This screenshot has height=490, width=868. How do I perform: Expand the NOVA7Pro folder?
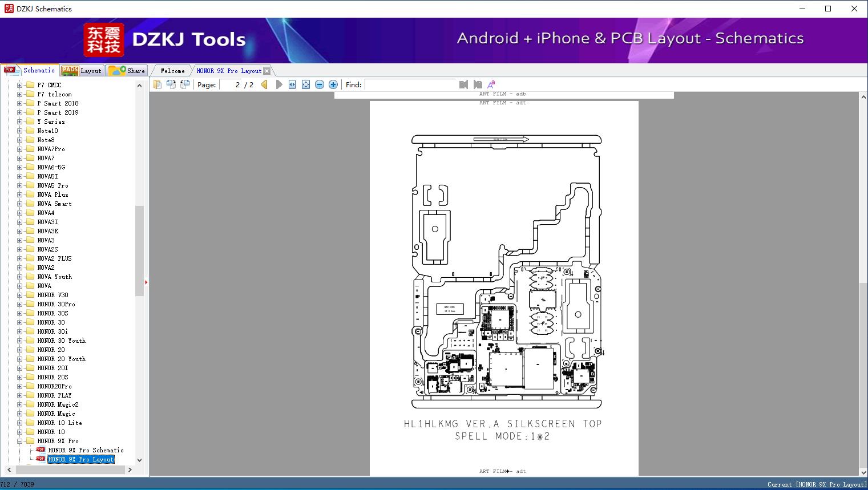[20, 149]
